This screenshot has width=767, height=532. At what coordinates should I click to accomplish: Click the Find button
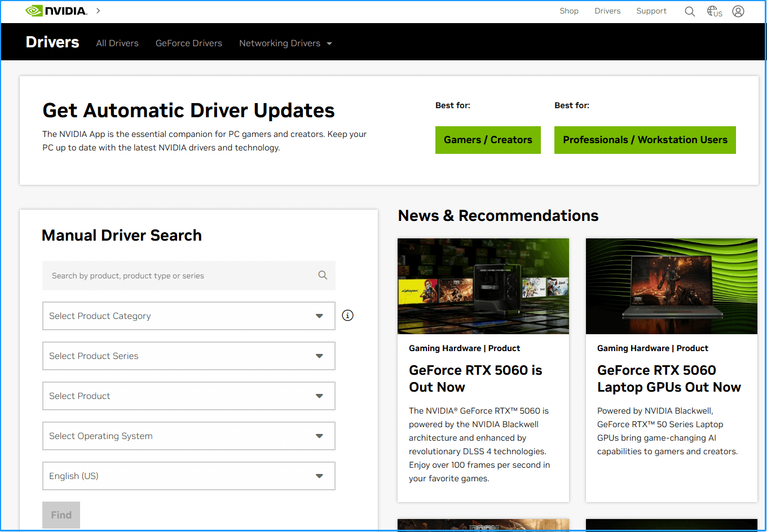click(61, 515)
